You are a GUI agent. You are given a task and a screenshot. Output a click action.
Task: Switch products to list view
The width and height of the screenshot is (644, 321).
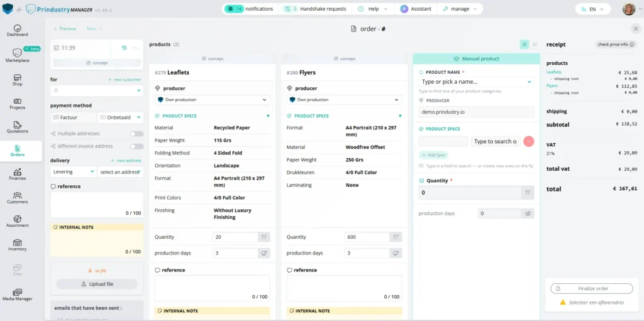pos(535,45)
